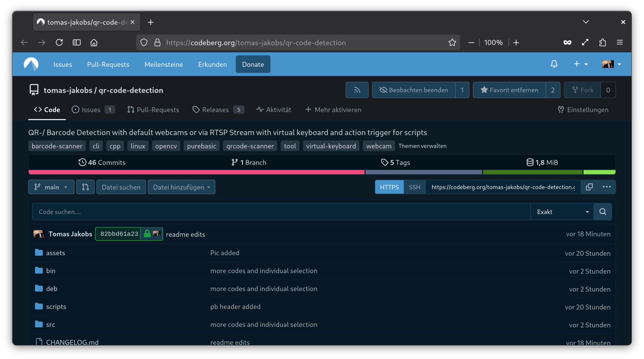
Task: Click the Codeberg mountain logo
Action: (x=31, y=64)
